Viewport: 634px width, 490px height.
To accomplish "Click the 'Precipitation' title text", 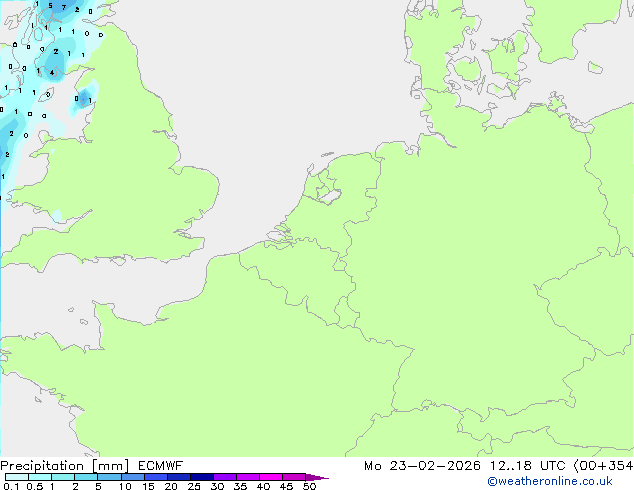I will pyautogui.click(x=42, y=466).
